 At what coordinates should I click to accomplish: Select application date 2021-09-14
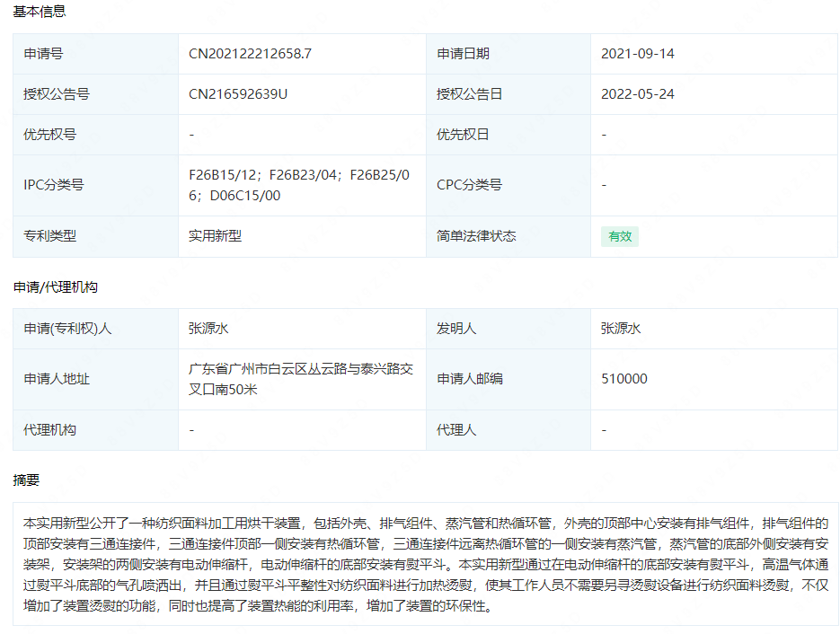pos(638,54)
